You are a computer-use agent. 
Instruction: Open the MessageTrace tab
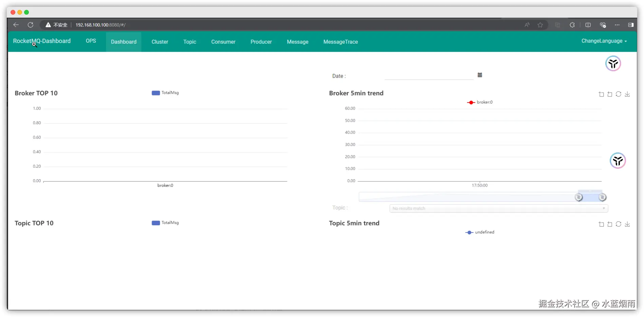pyautogui.click(x=340, y=42)
